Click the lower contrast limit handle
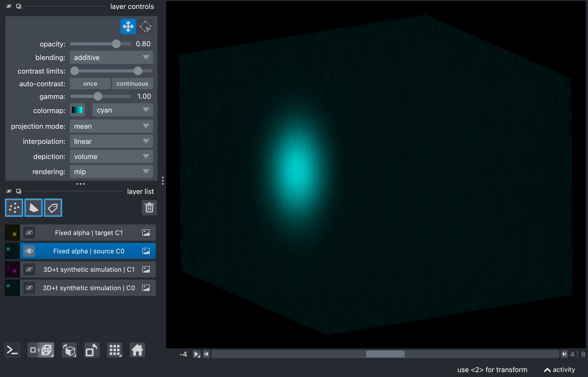 pyautogui.click(x=75, y=71)
